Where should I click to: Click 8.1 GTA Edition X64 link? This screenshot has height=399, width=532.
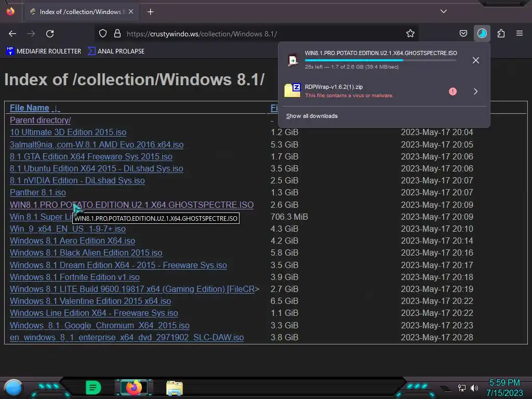[x=91, y=156]
